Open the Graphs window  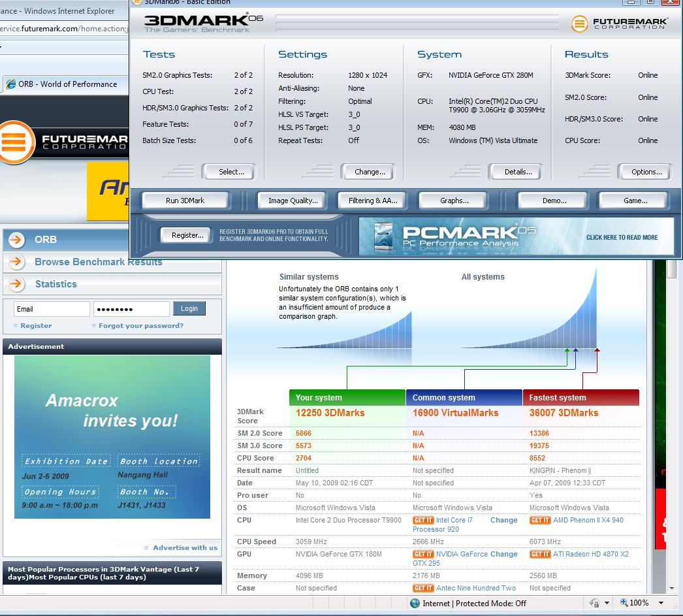pyautogui.click(x=454, y=201)
